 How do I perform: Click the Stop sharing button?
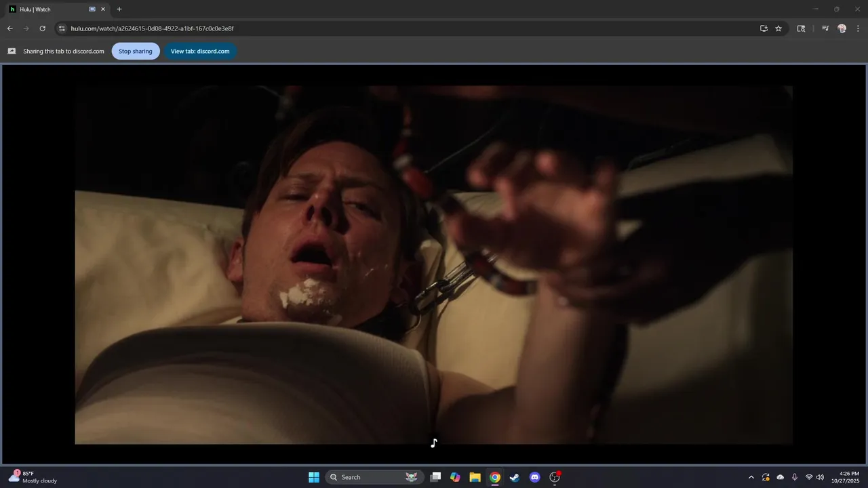click(x=136, y=51)
